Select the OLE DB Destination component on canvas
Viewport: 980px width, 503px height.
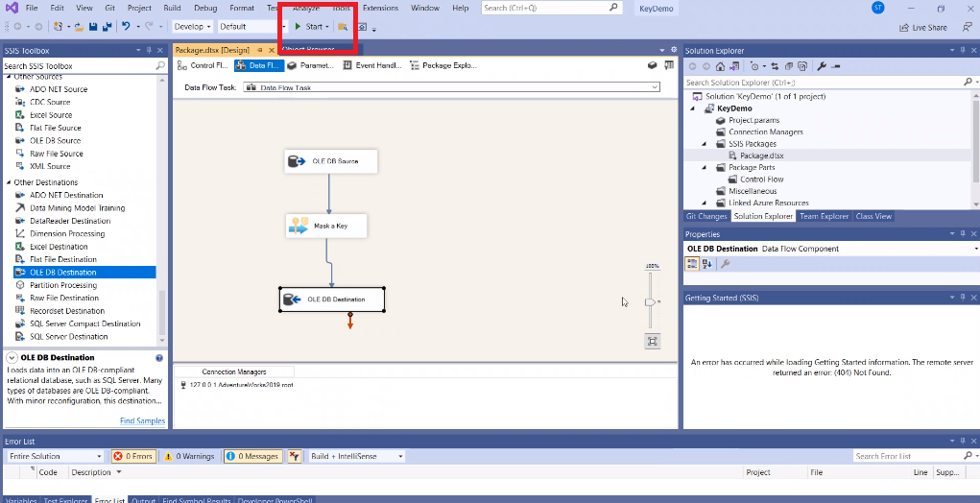click(x=332, y=299)
